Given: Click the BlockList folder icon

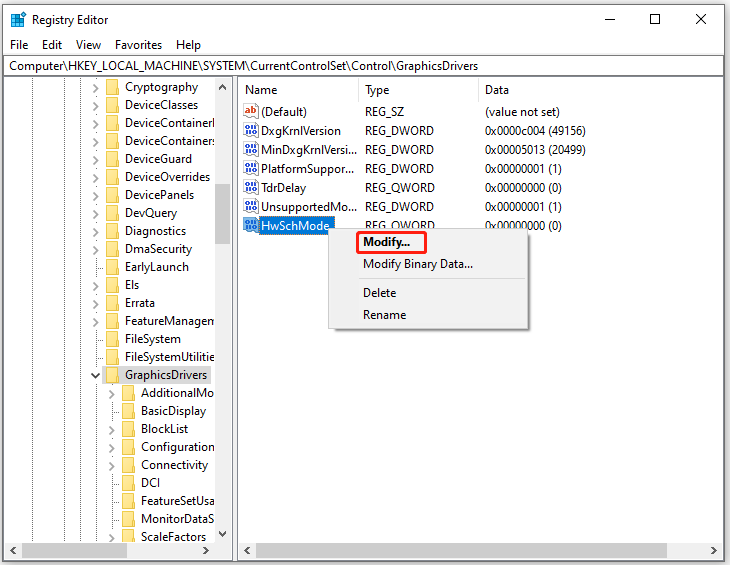Looking at the screenshot, I should pos(128,429).
